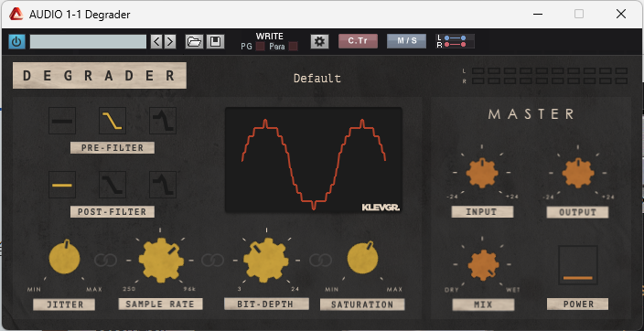Toggle the plugin bypass power icon

tap(16, 41)
